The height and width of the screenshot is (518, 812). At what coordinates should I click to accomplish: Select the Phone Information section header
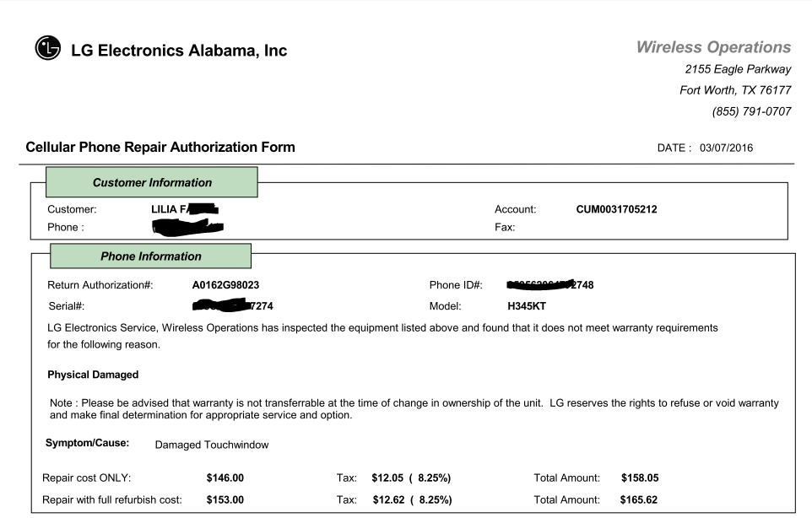151,256
